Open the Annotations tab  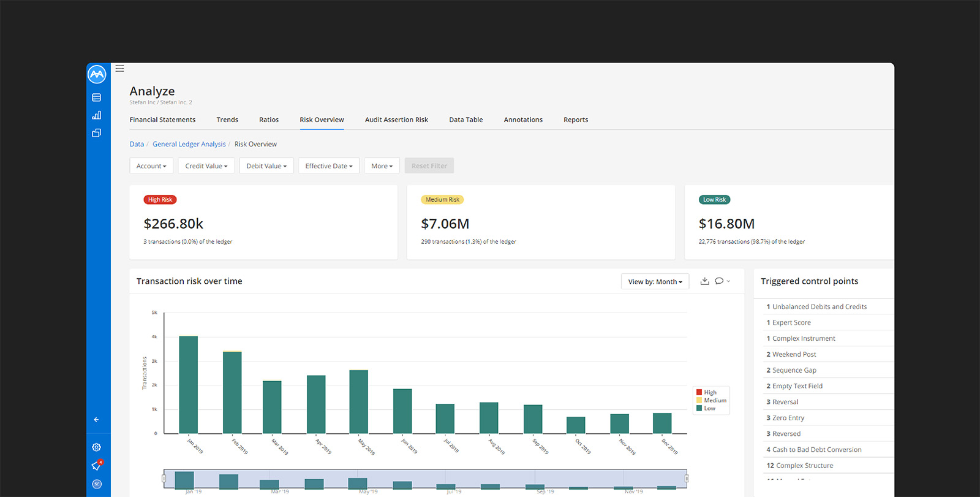coord(523,120)
